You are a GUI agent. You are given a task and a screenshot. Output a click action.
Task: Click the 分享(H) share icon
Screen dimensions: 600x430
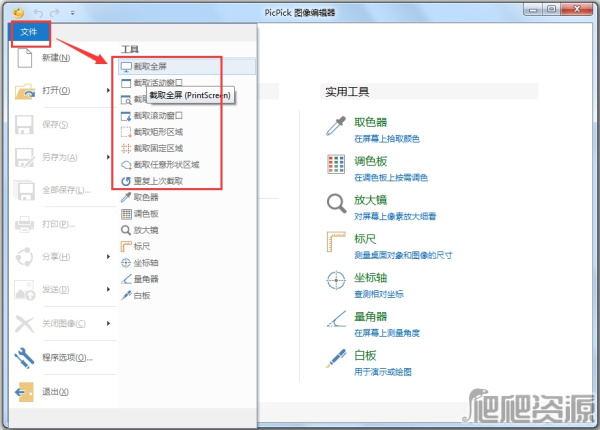(x=24, y=257)
